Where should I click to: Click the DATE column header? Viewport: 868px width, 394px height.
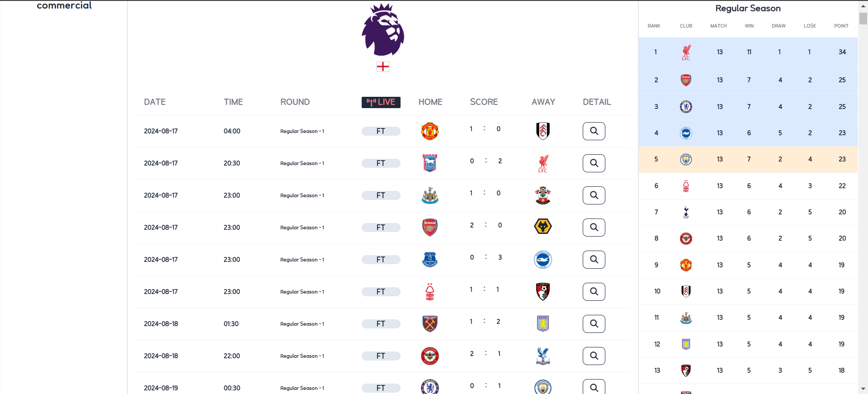(155, 102)
